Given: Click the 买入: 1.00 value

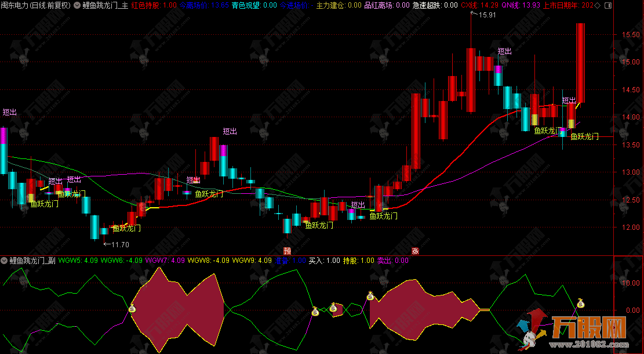Looking at the screenshot, I should pyautogui.click(x=325, y=260).
